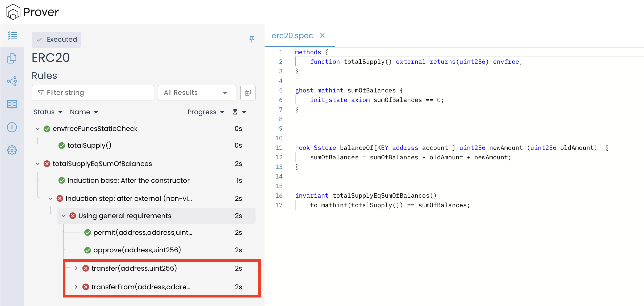Open the All Results filter dropdown
This screenshot has height=306, width=644.
pyautogui.click(x=197, y=93)
